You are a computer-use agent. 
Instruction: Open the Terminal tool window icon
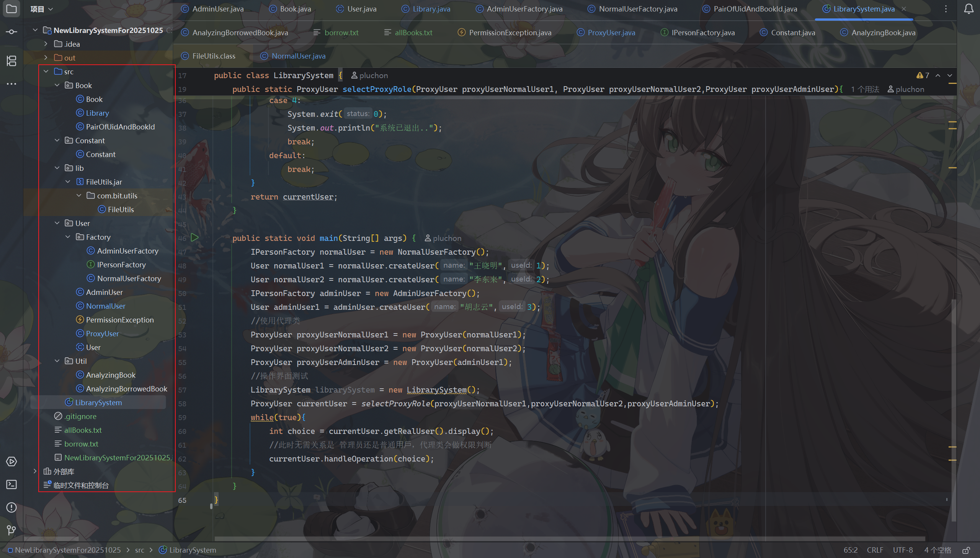(11, 484)
